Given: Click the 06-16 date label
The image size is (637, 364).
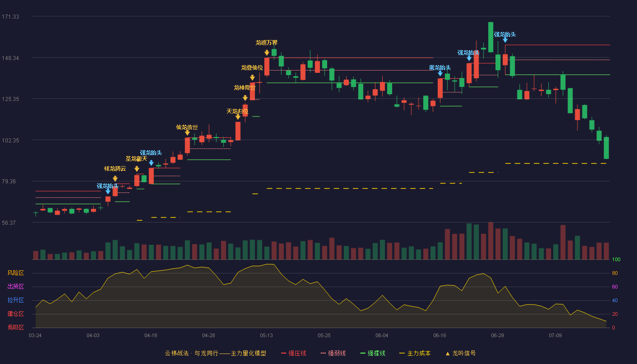Looking at the screenshot, I should click(440, 335).
